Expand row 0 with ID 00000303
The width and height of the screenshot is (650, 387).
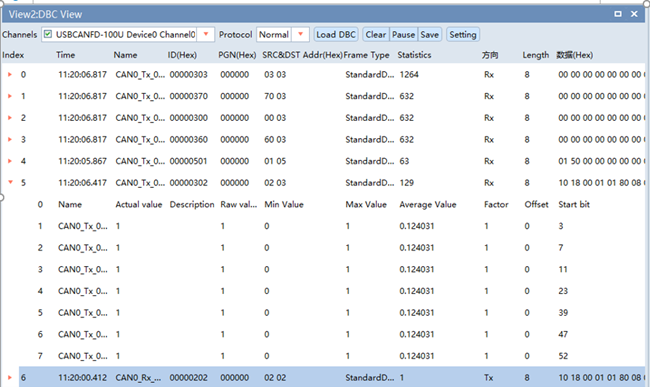pyautogui.click(x=10, y=75)
